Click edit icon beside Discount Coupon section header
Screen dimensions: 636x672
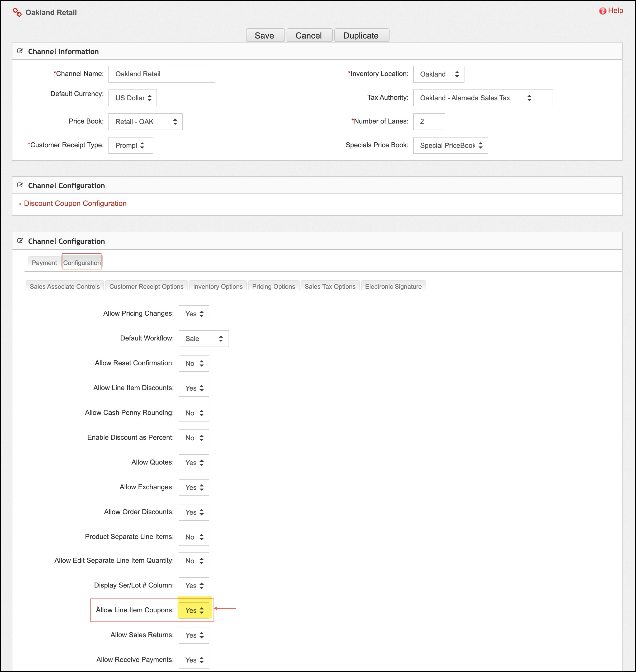pos(20,185)
